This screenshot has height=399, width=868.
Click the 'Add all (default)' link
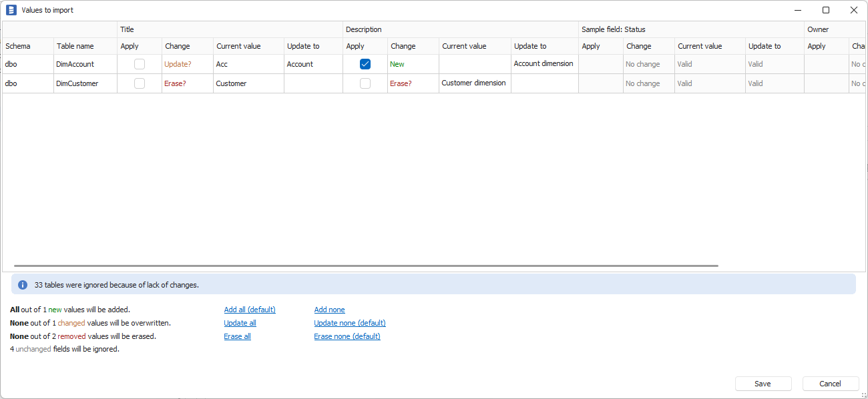(250, 310)
